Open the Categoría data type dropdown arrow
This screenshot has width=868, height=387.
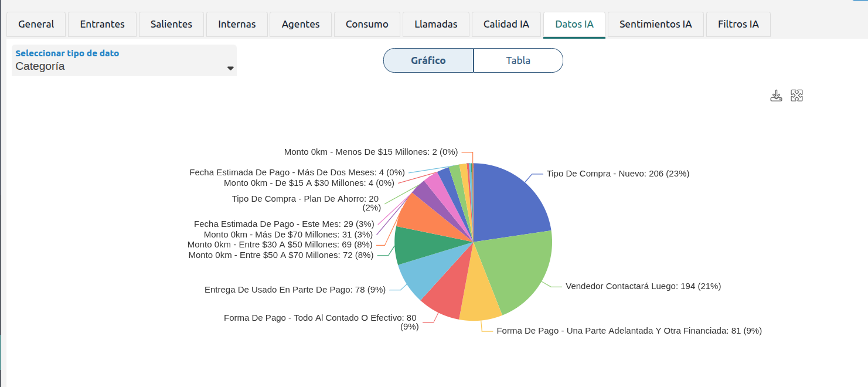[230, 68]
